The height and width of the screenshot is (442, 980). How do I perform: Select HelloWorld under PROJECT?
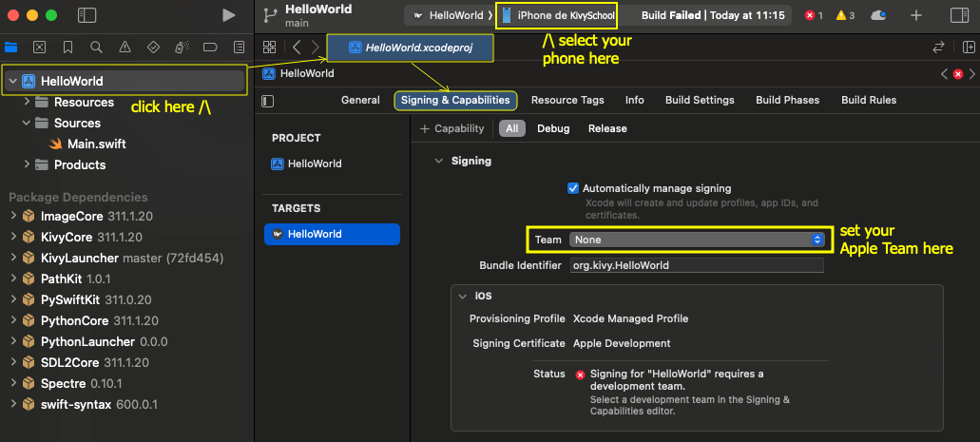(x=306, y=163)
